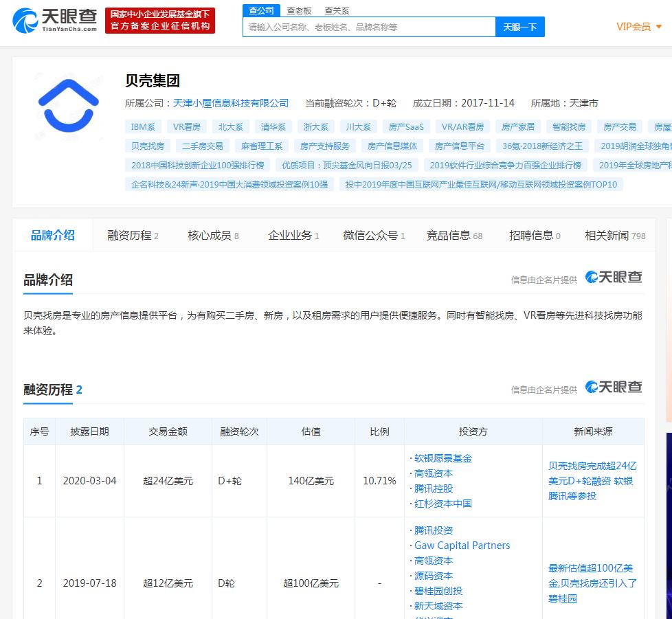Image resolution: width=672 pixels, height=619 pixels.
Task: Switch to the 核心成员 tab
Action: (213, 235)
